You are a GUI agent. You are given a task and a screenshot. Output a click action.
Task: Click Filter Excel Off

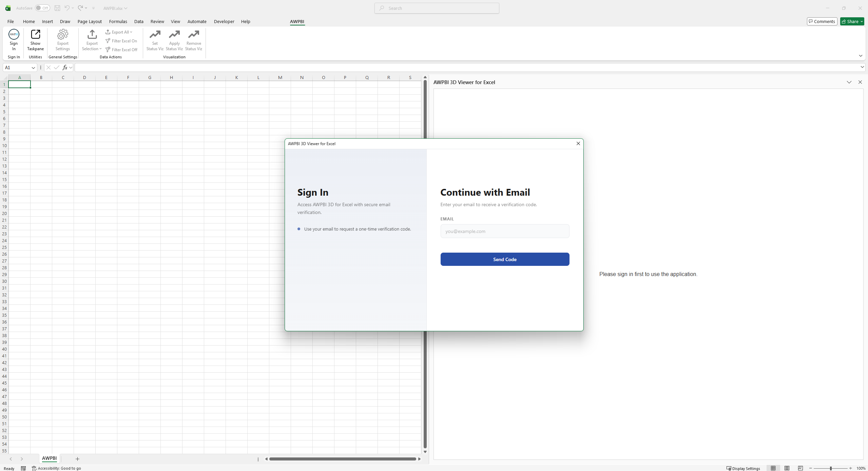pos(121,50)
